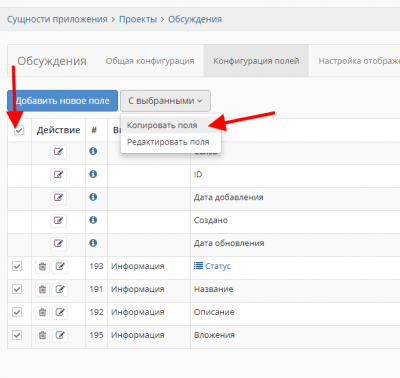Click info icon in the ID row
Viewport: 400px width, 378px height.
click(93, 174)
